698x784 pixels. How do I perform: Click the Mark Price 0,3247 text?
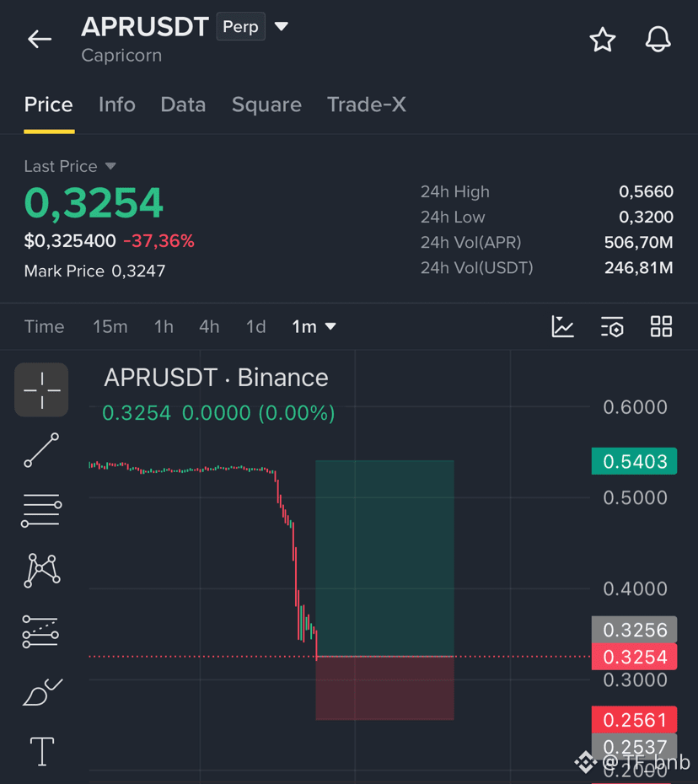pos(94,271)
